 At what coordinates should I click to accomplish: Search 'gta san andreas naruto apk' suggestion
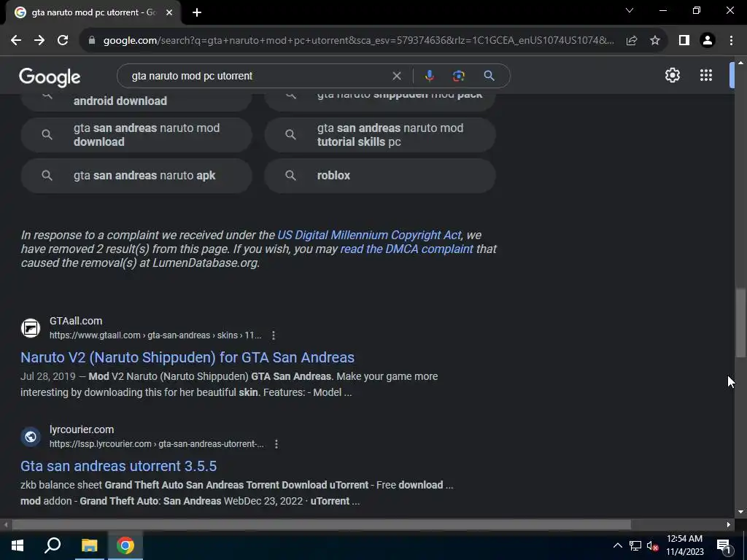pyautogui.click(x=136, y=175)
